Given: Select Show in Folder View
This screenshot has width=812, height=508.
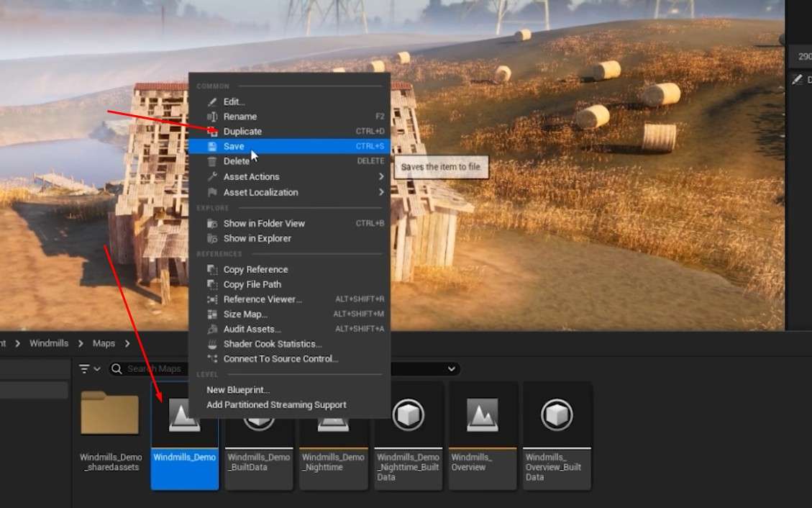Looking at the screenshot, I should pyautogui.click(x=264, y=224).
